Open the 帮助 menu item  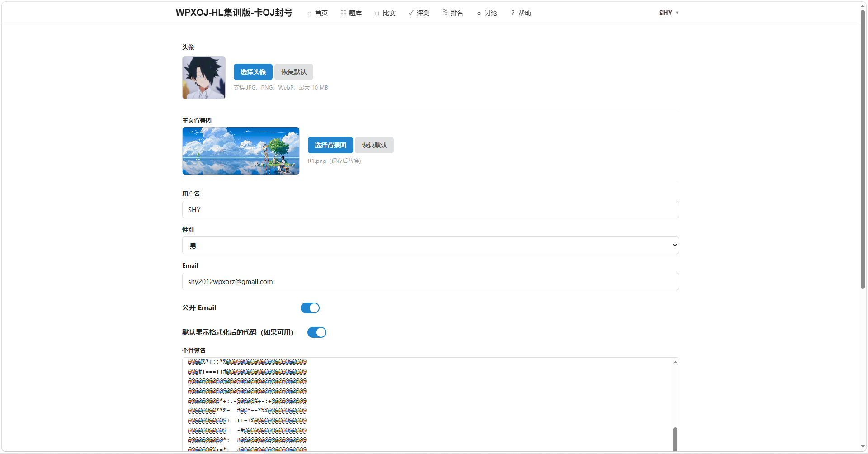521,13
